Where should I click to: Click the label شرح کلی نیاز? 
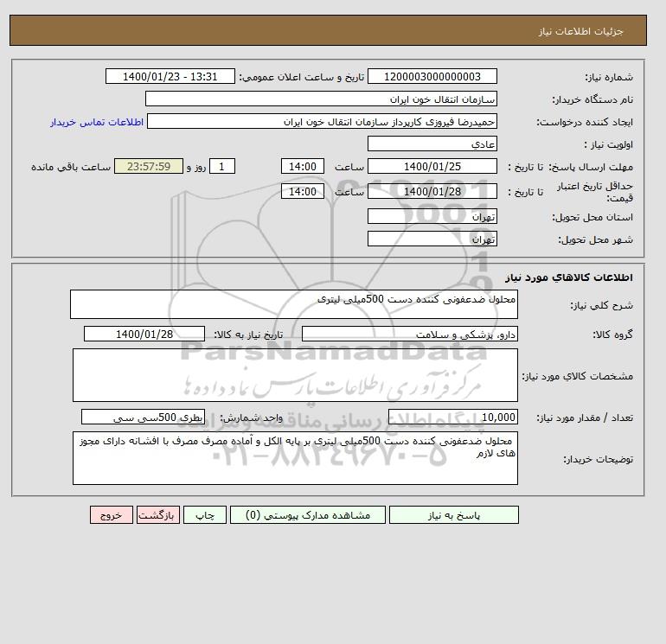point(601,305)
